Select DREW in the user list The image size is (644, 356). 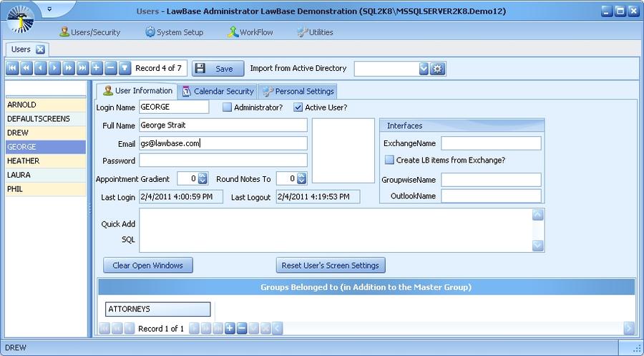[46, 133]
